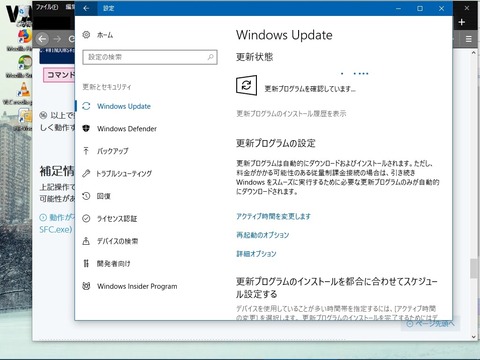Image resolution: width=480 pixels, height=360 pixels.
Task: Click the developer options icon
Action: tap(86, 264)
